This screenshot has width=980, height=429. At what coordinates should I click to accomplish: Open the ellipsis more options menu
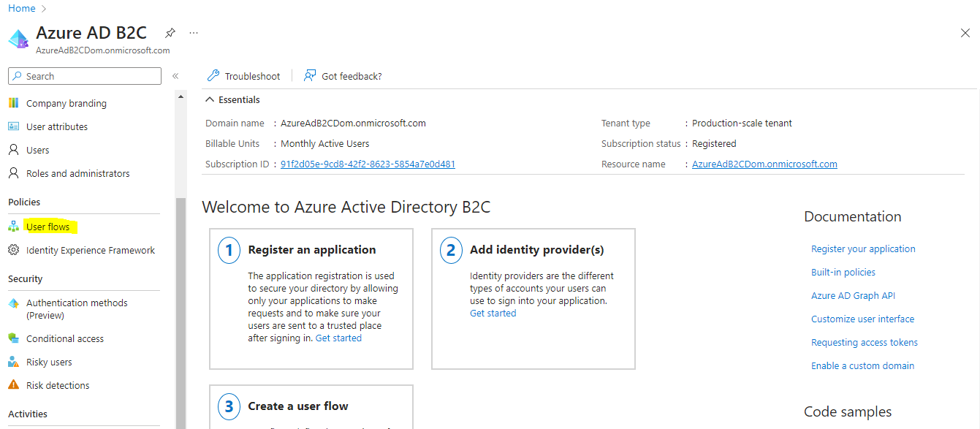[194, 33]
